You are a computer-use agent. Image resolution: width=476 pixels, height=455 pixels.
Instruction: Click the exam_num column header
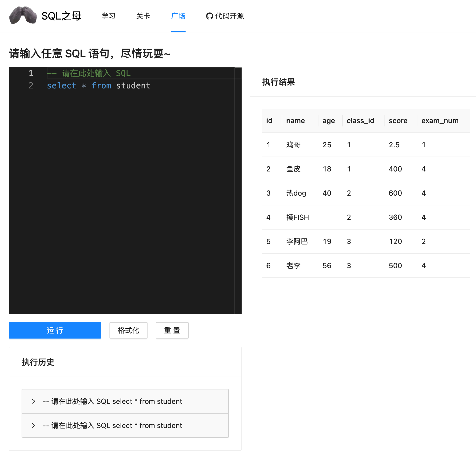pos(440,121)
